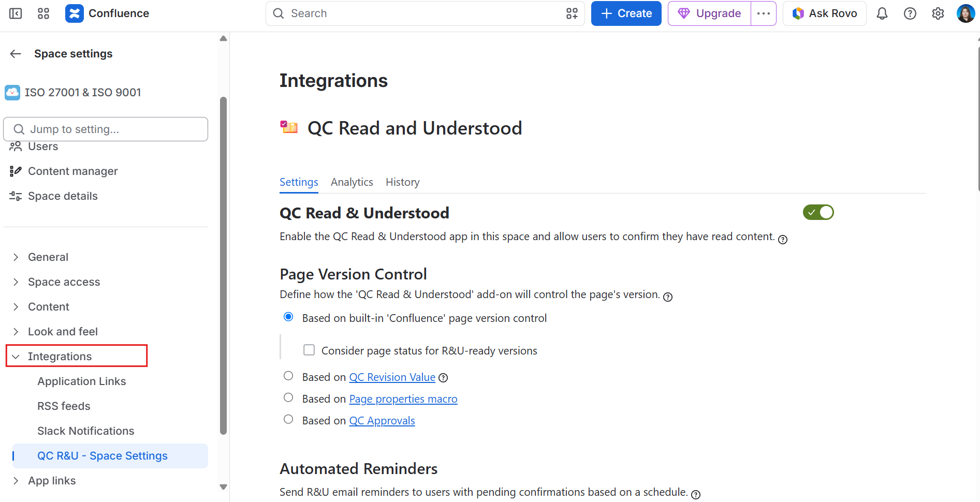The height and width of the screenshot is (502, 980).
Task: Open the Page properties macro link
Action: click(403, 399)
